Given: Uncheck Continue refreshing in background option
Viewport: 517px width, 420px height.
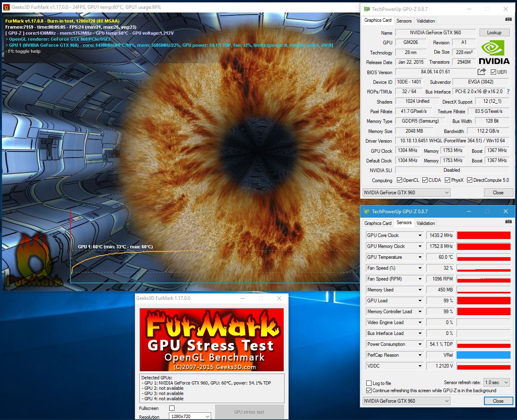Looking at the screenshot, I should point(369,391).
